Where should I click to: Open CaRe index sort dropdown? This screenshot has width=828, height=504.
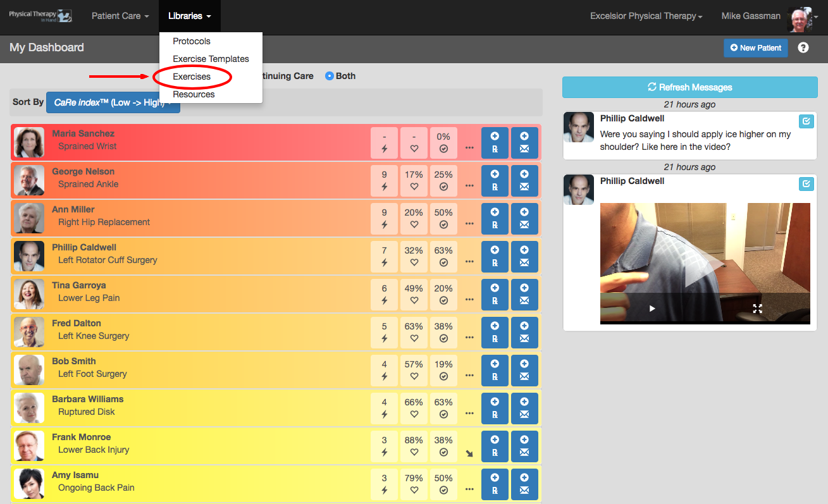click(x=113, y=102)
